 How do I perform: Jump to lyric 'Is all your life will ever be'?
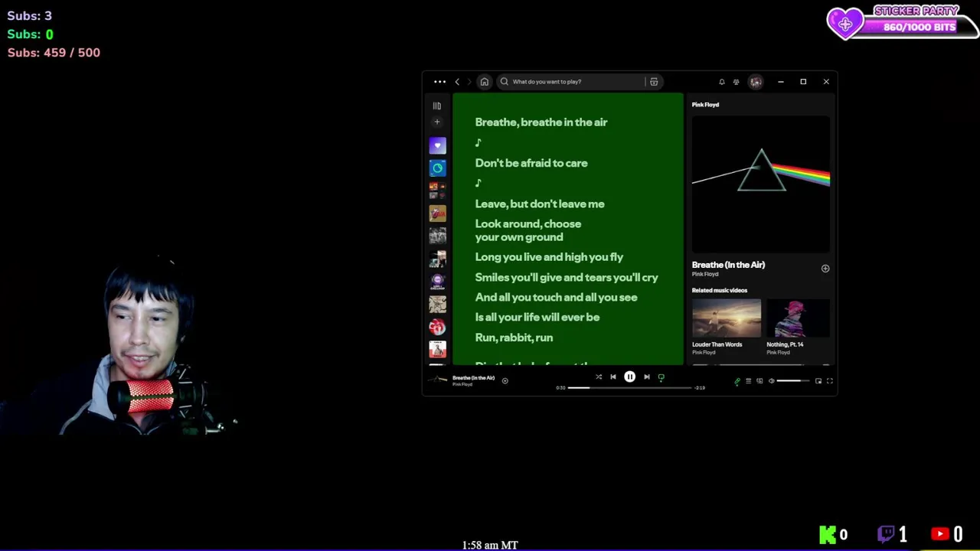(537, 318)
